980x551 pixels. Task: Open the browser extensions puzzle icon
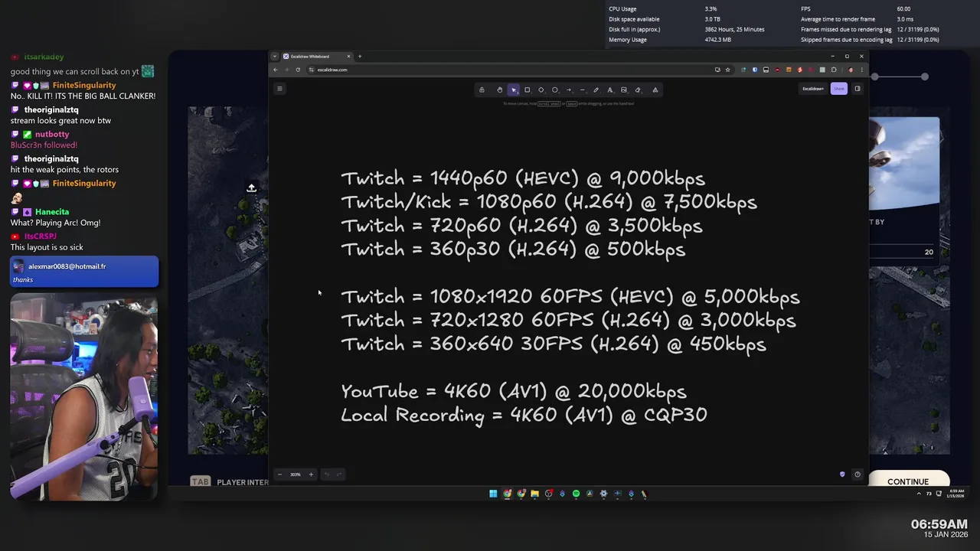click(x=834, y=70)
